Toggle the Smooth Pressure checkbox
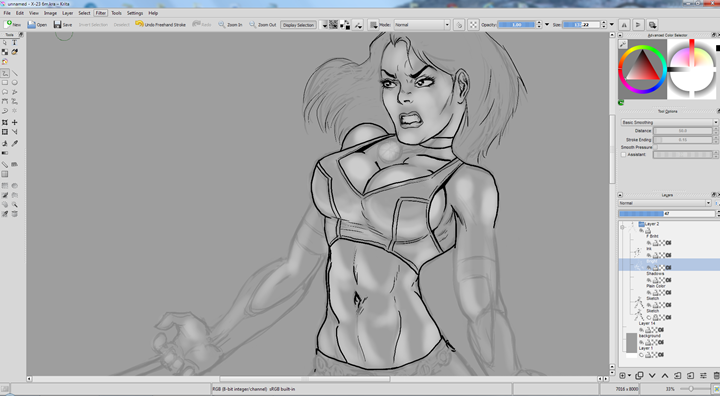Screen dimensions: 720x396 coord(656,147)
